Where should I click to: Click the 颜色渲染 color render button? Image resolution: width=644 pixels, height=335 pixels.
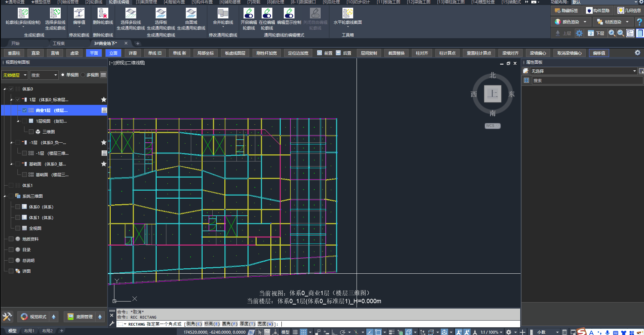571,22
